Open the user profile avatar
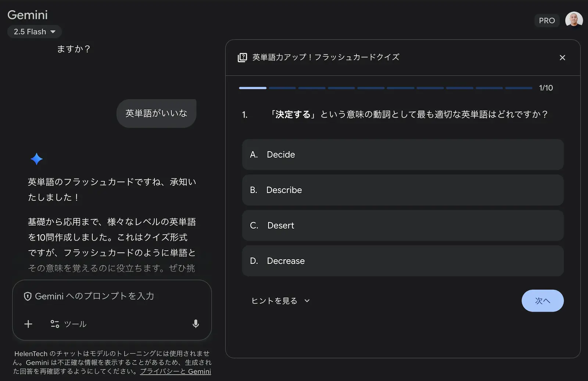 tap(574, 20)
